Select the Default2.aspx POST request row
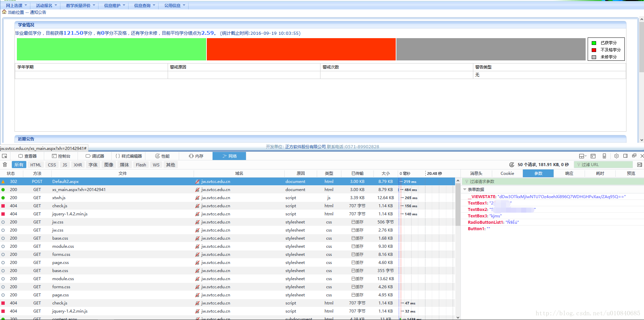 coord(227,182)
